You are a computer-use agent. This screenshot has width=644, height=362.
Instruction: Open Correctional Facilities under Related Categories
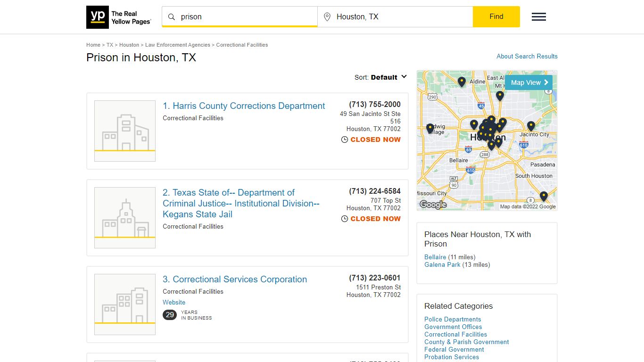[455, 335]
